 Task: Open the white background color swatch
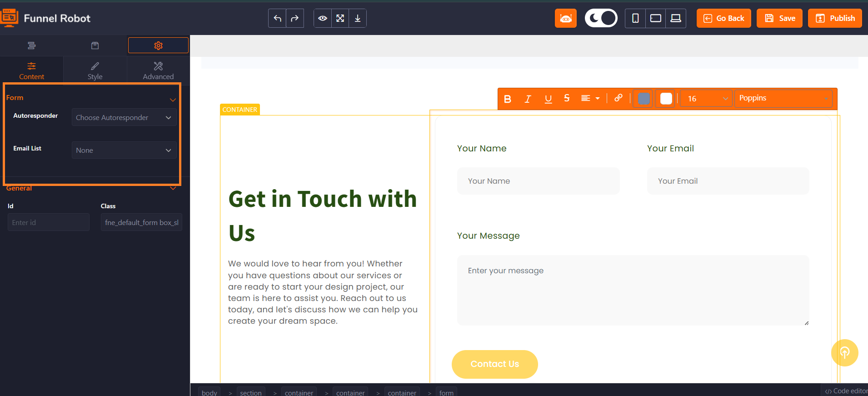coord(666,99)
